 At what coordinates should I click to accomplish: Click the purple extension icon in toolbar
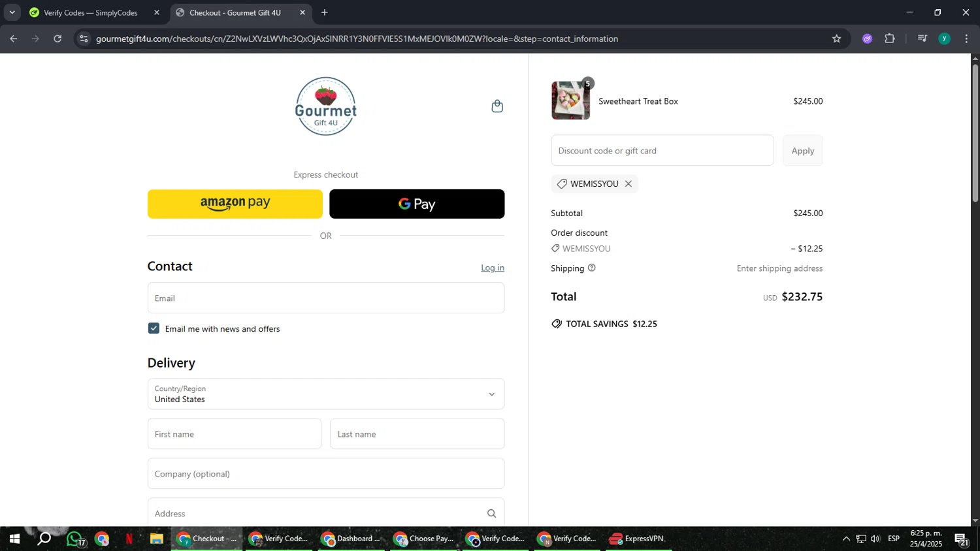(x=868, y=39)
